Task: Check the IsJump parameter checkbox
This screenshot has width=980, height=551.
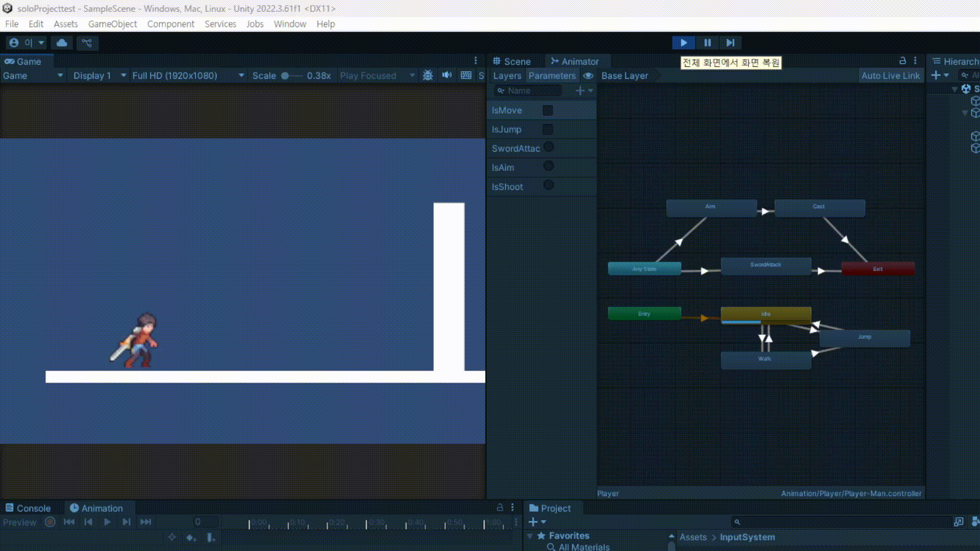Action: [x=548, y=130]
